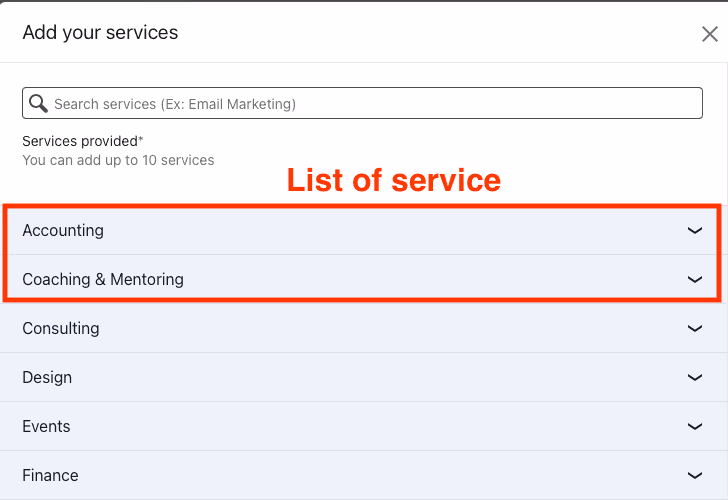Expand the Coaching & Mentoring chevron

coord(695,279)
